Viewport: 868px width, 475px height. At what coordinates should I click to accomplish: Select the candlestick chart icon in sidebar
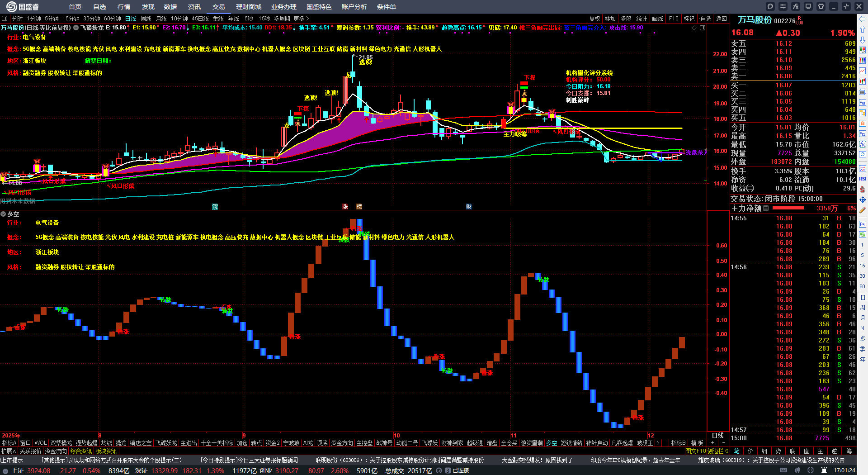[x=863, y=81]
